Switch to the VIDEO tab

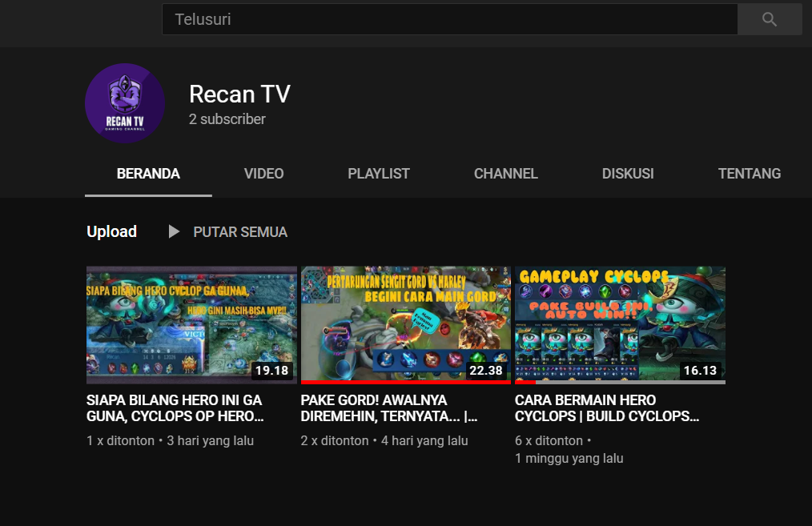(263, 174)
